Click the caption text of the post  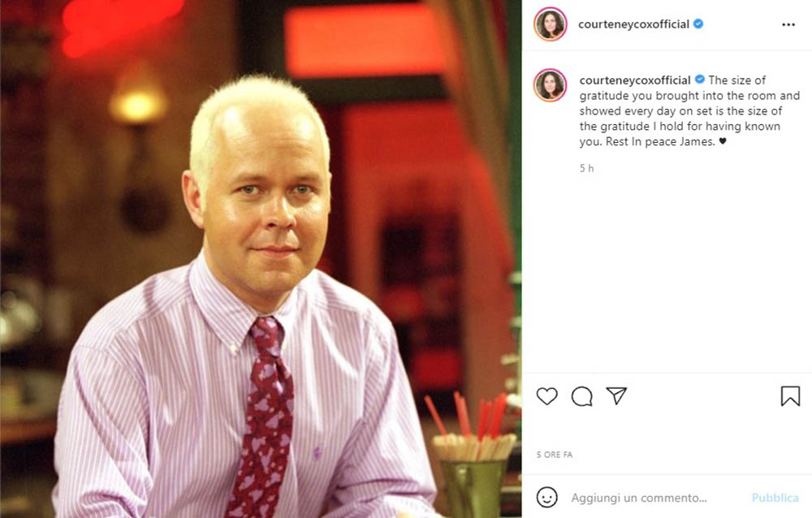click(x=689, y=111)
